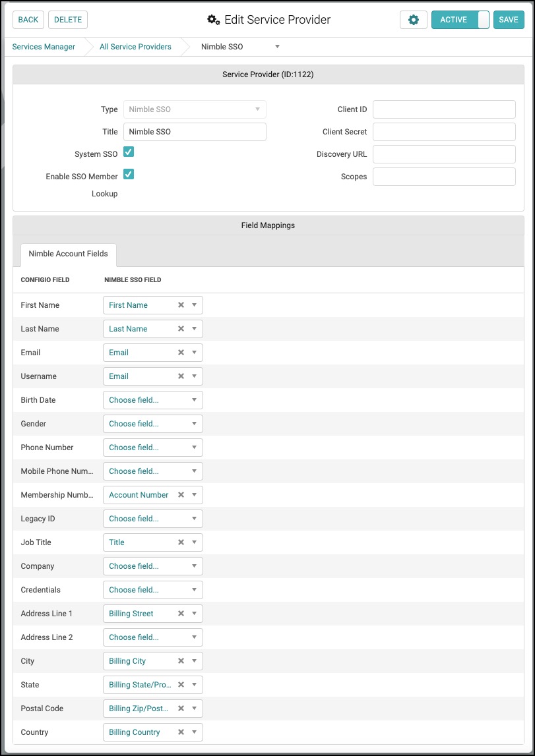
Task: Focus the Discovery URL input field
Action: [x=445, y=154]
